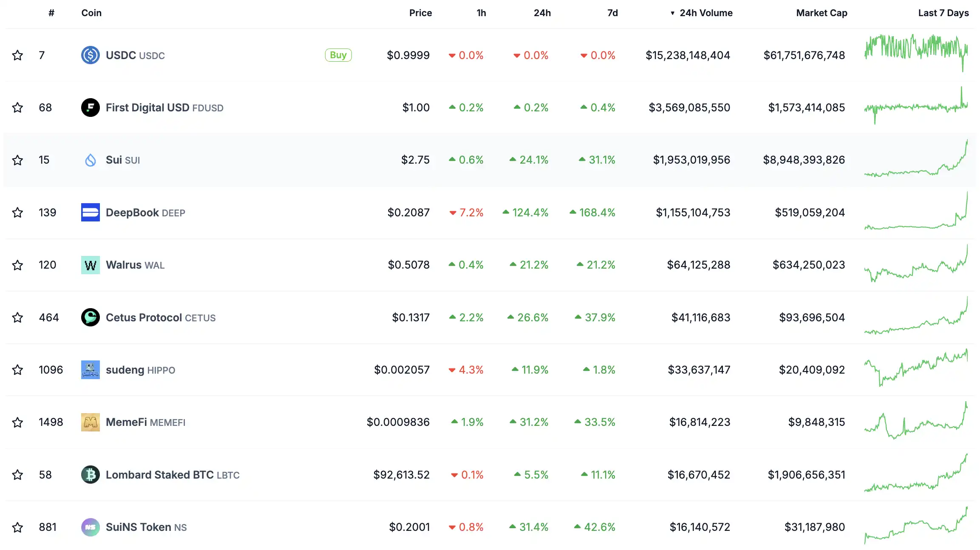Star the SuiNS Token row
The image size is (980, 550).
pos(17,527)
